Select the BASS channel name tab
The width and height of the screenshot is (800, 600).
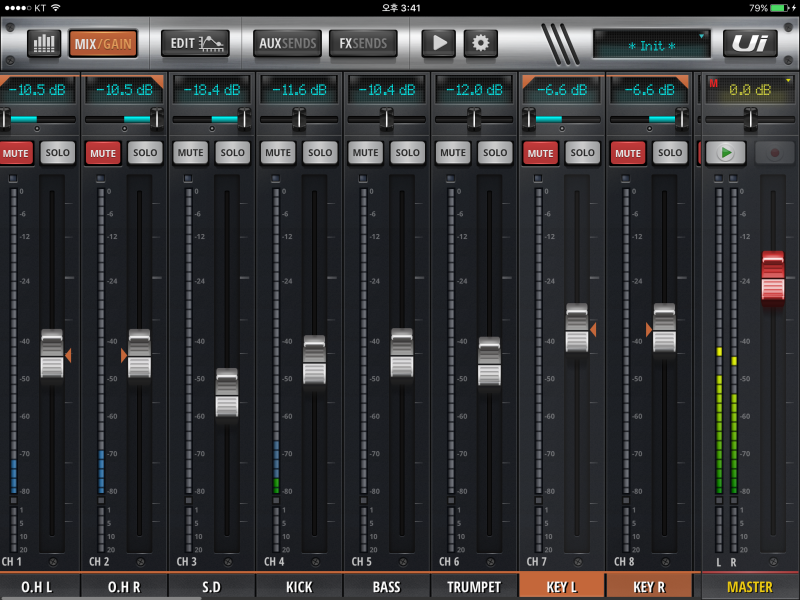coord(386,587)
